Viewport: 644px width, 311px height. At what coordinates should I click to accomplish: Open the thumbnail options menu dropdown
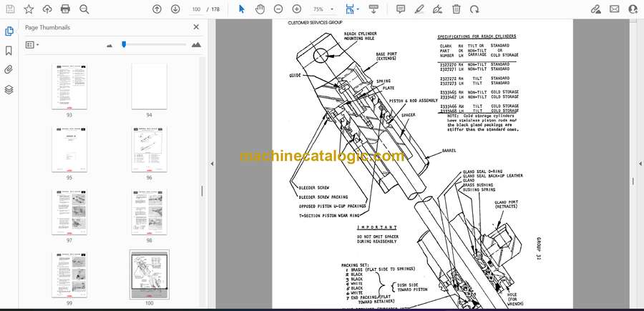coord(32,45)
